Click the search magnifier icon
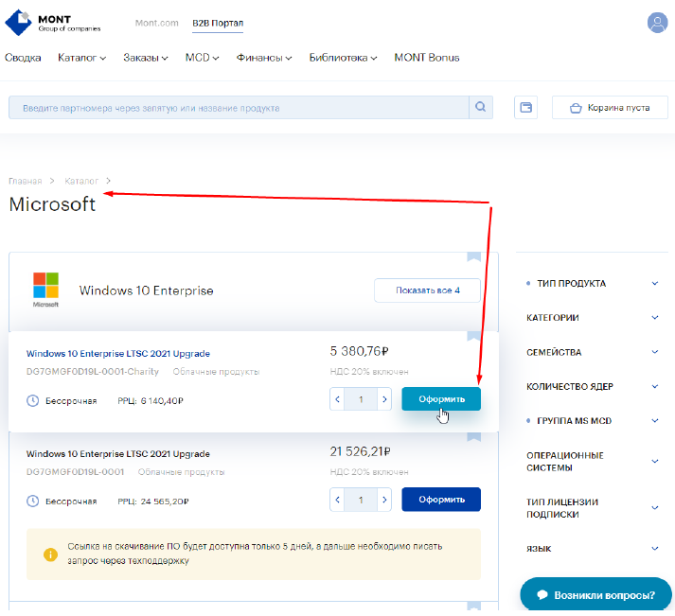The image size is (675, 616). [481, 108]
